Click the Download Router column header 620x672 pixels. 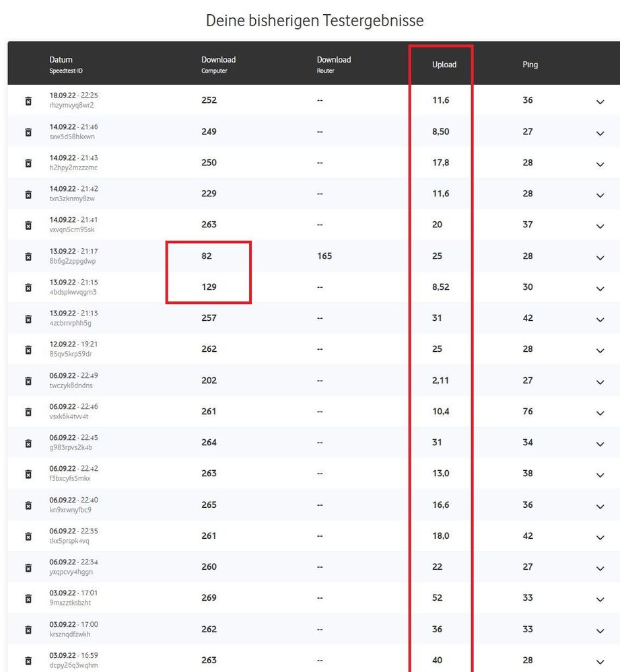[334, 60]
